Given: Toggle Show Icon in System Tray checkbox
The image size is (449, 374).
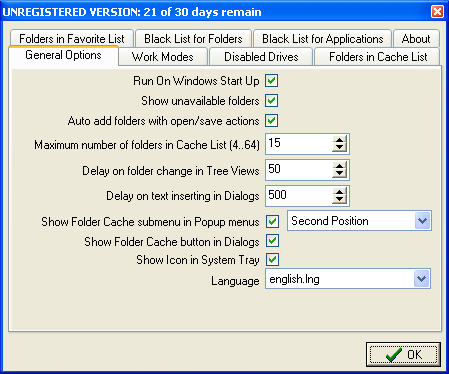Looking at the screenshot, I should point(273,260).
